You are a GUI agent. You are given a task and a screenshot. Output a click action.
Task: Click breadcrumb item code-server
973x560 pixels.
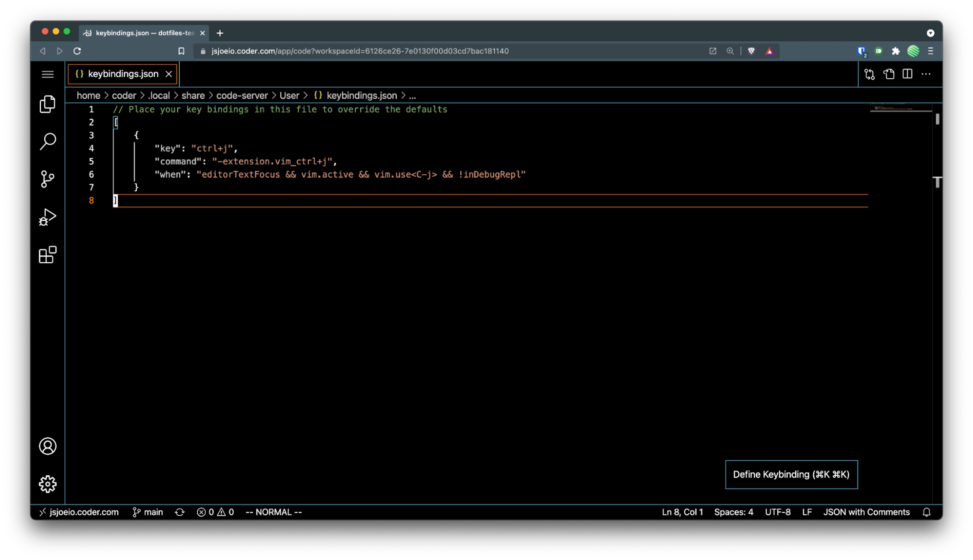[x=242, y=95]
